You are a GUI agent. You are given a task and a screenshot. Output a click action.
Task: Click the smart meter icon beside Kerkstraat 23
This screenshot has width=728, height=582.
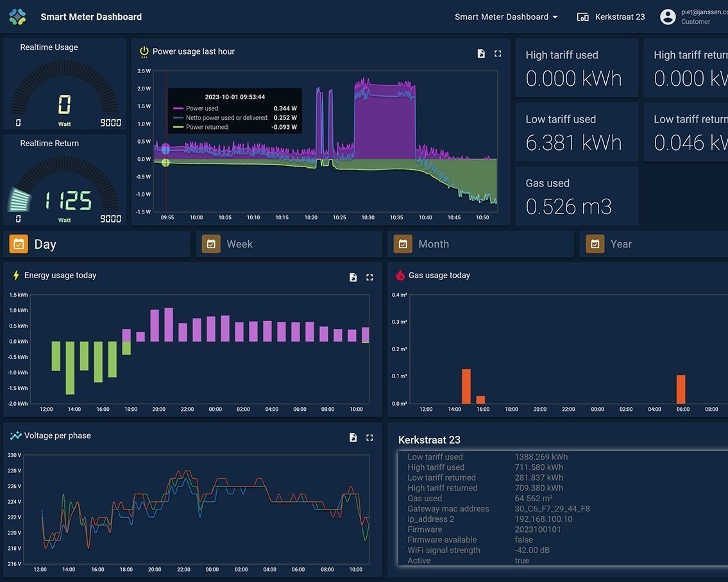(x=582, y=17)
